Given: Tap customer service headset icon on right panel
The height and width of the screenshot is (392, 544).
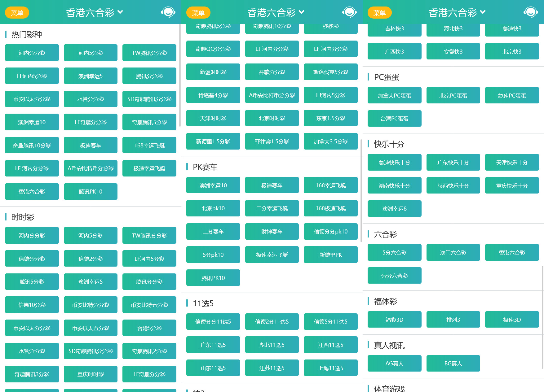Looking at the screenshot, I should 530,12.
